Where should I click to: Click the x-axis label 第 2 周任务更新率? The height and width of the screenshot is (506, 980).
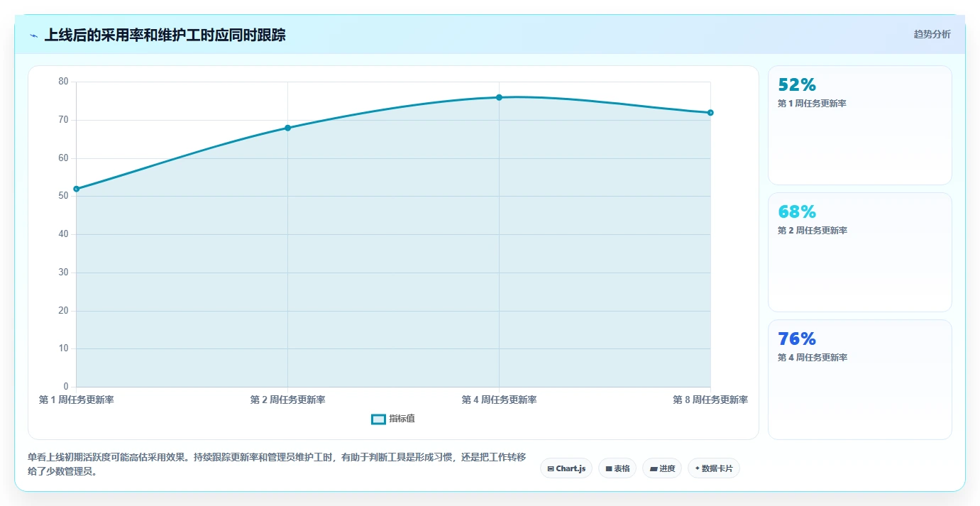point(287,400)
